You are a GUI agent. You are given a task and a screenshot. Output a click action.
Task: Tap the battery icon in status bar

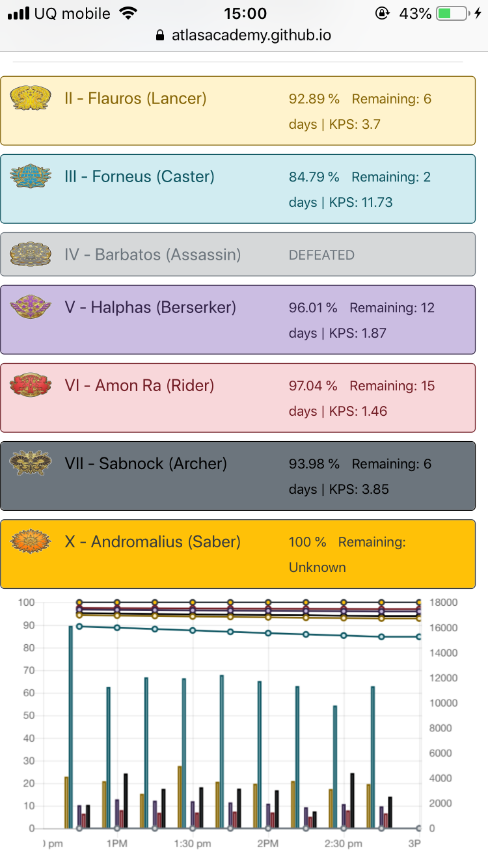point(453,14)
